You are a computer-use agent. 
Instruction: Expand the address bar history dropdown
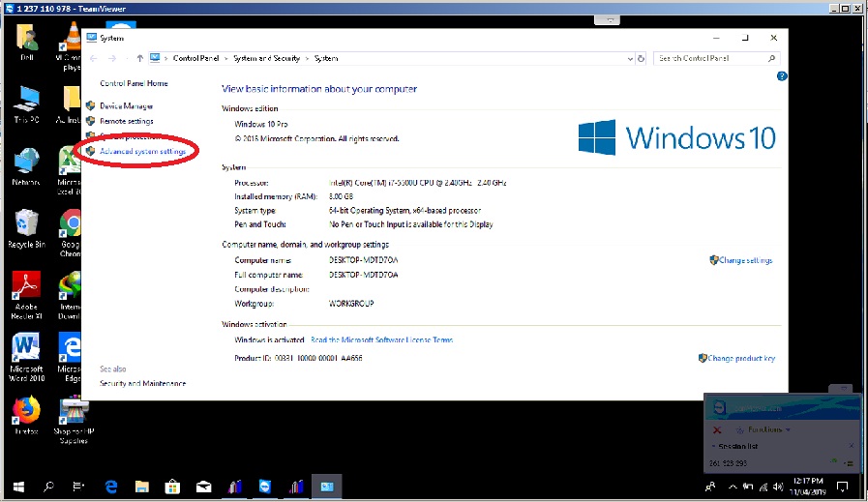pyautogui.click(x=629, y=59)
